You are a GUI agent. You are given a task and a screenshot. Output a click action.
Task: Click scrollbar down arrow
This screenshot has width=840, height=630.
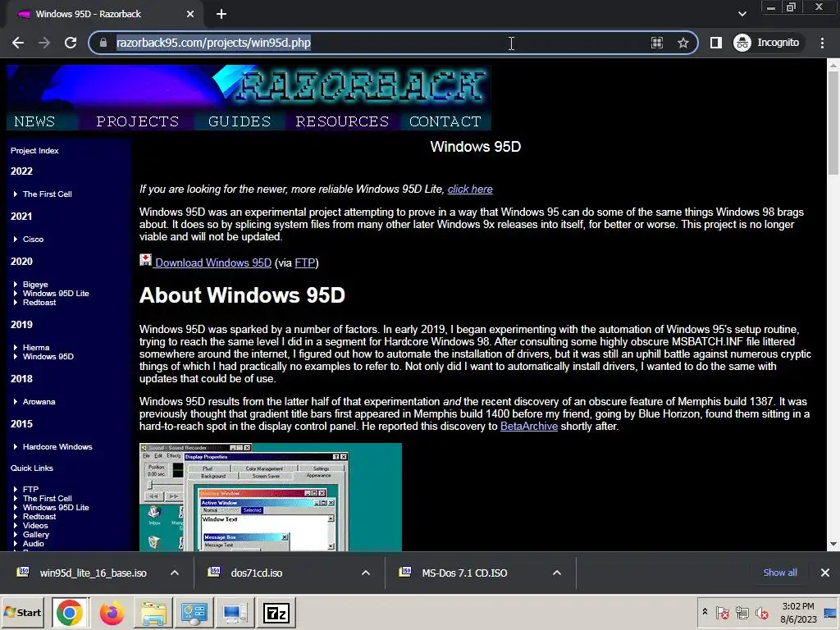pos(833,545)
